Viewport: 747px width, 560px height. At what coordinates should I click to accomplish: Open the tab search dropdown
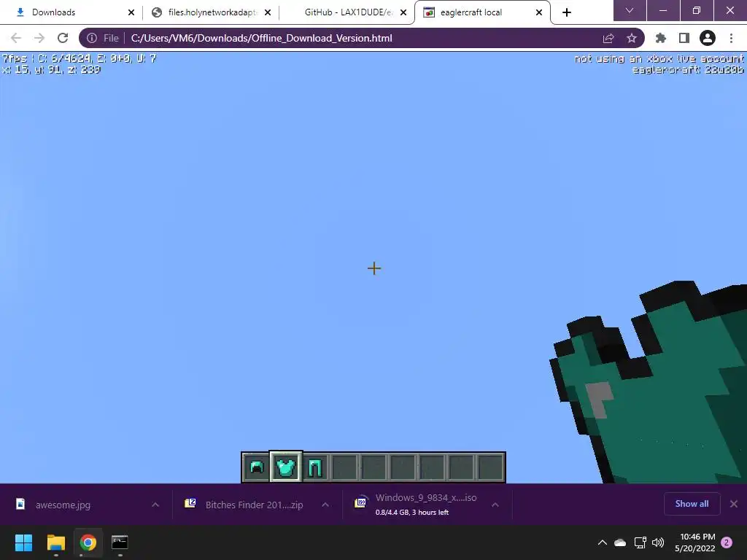tap(630, 10)
